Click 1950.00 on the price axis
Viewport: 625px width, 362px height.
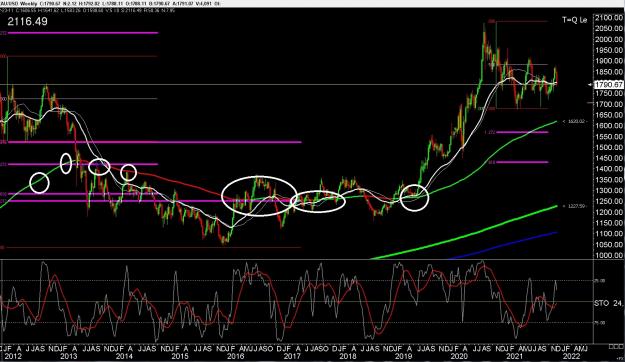[609, 50]
